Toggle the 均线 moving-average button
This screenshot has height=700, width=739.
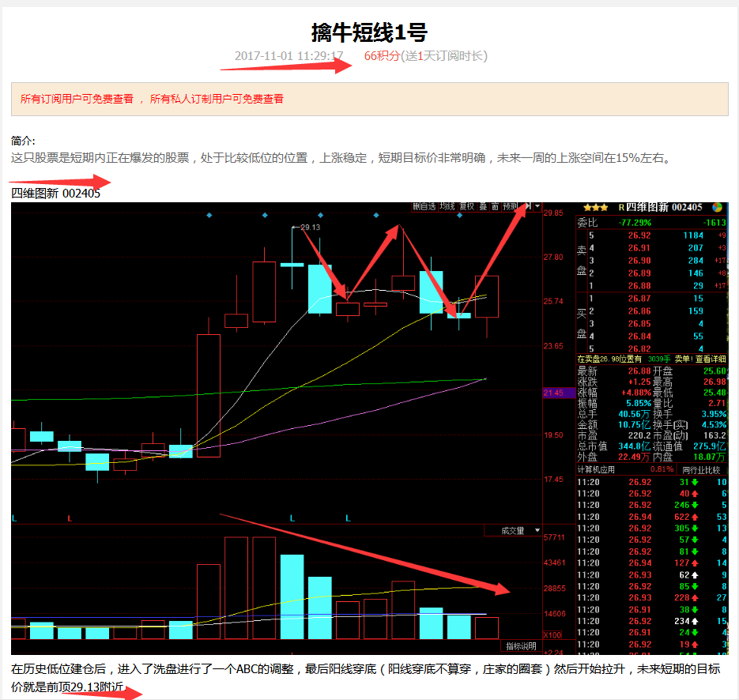(447, 206)
